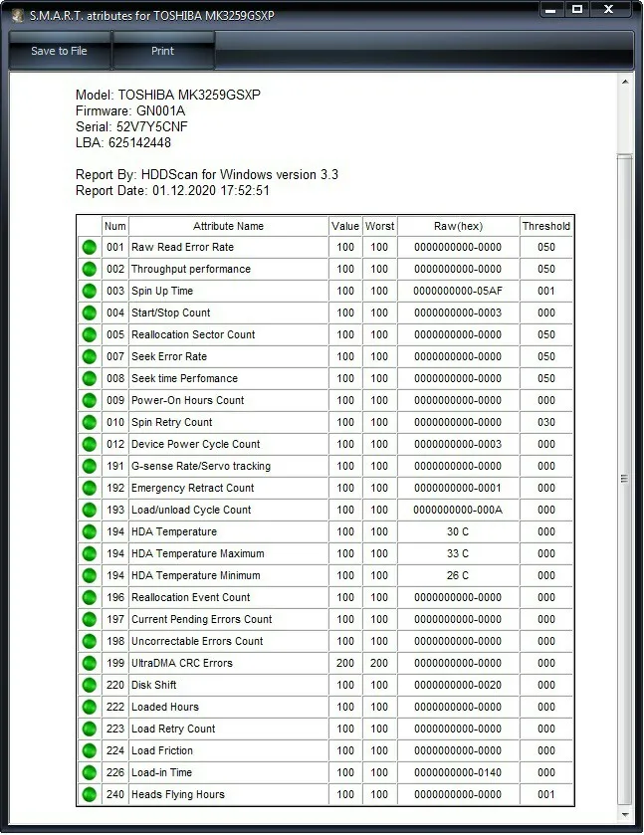Click green status icon for Seek Error Rate
Screen dimensions: 644x835
coord(90,356)
